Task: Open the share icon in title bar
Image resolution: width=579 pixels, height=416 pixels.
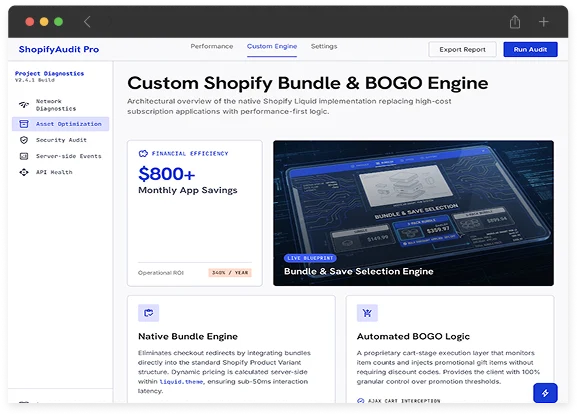Action: 515,22
